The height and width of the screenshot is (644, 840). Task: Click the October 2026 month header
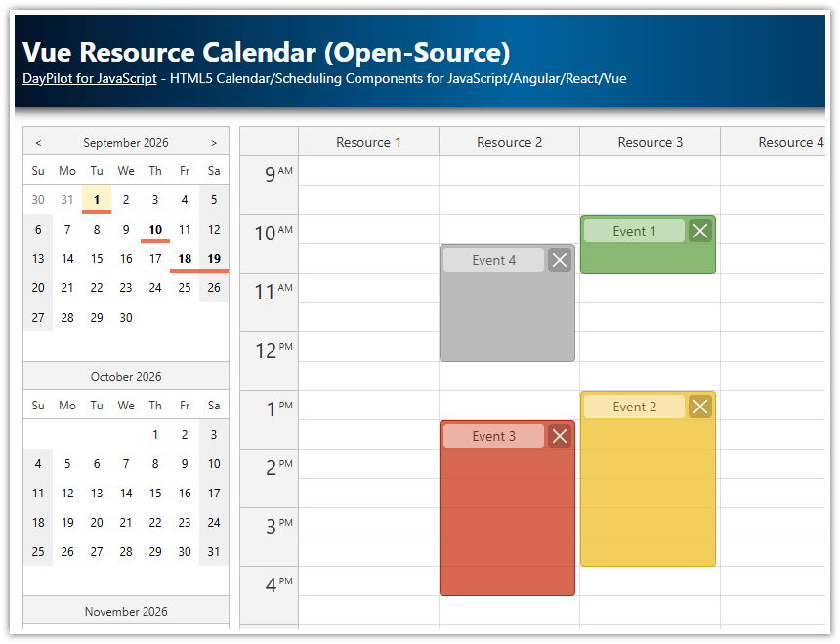click(125, 376)
